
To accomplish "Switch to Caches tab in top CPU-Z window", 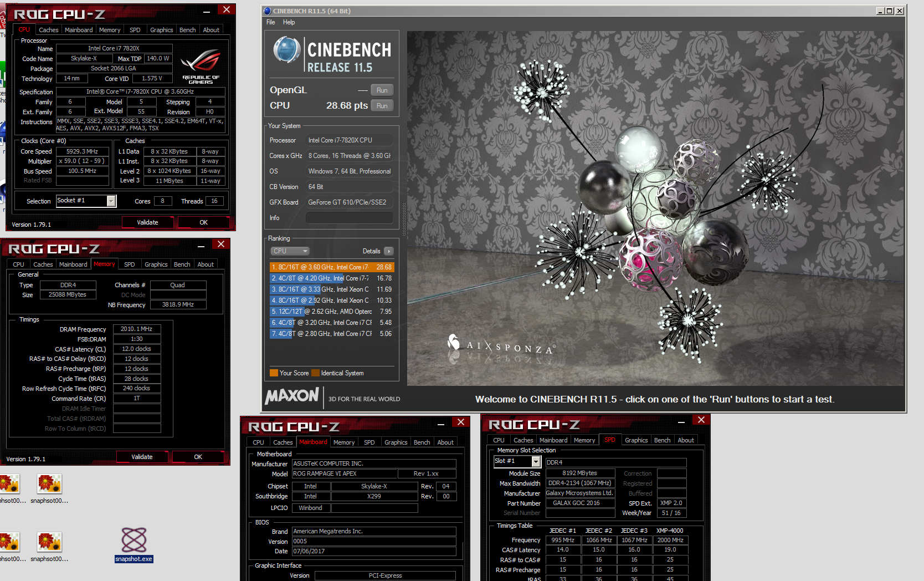I will pos(48,30).
